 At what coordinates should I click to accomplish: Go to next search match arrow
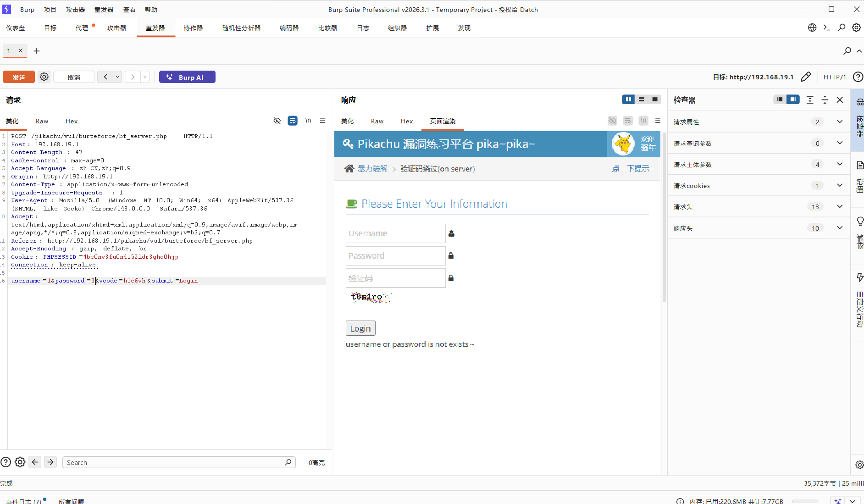pyautogui.click(x=50, y=462)
